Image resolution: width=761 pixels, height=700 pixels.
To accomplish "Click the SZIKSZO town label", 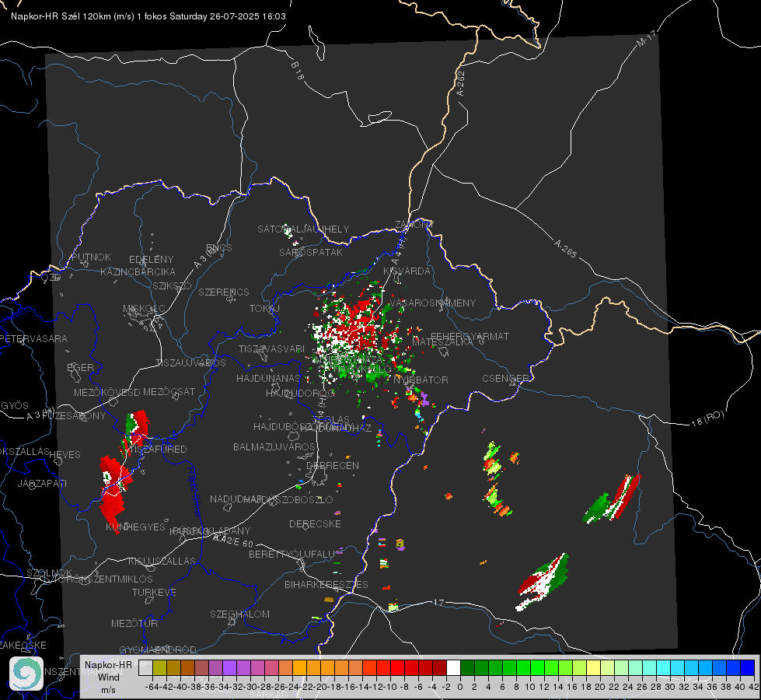I will click(172, 285).
